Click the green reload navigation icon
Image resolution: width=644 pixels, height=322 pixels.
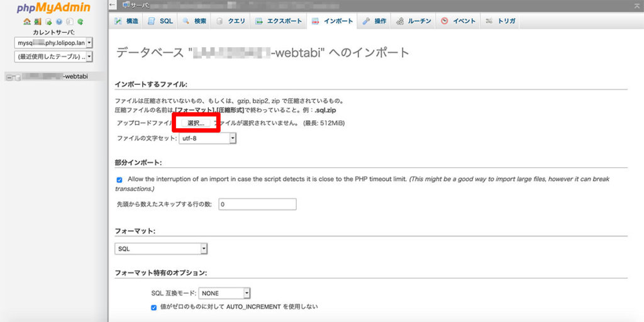tap(80, 21)
